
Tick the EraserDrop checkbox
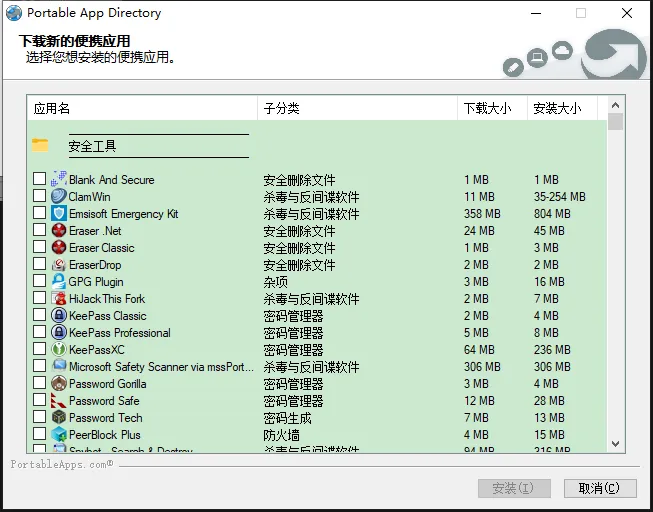(40, 264)
